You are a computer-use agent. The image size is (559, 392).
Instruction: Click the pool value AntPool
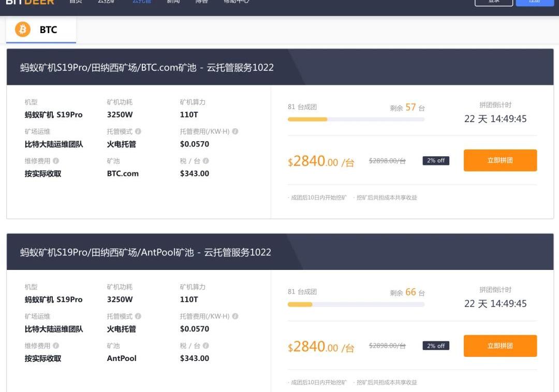122,358
